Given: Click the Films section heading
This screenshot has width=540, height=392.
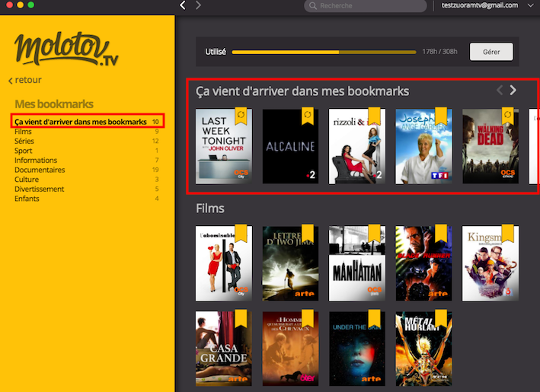Looking at the screenshot, I should coord(210,209).
